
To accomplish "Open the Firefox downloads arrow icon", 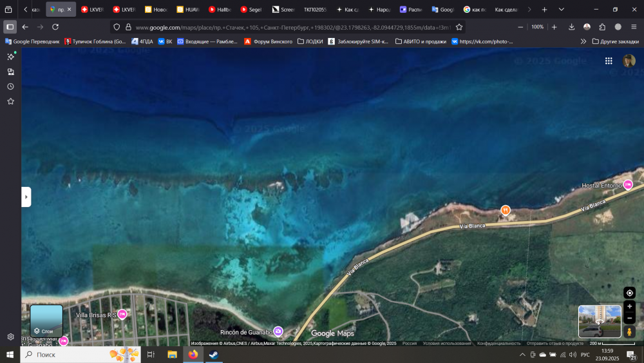I will coord(571,27).
